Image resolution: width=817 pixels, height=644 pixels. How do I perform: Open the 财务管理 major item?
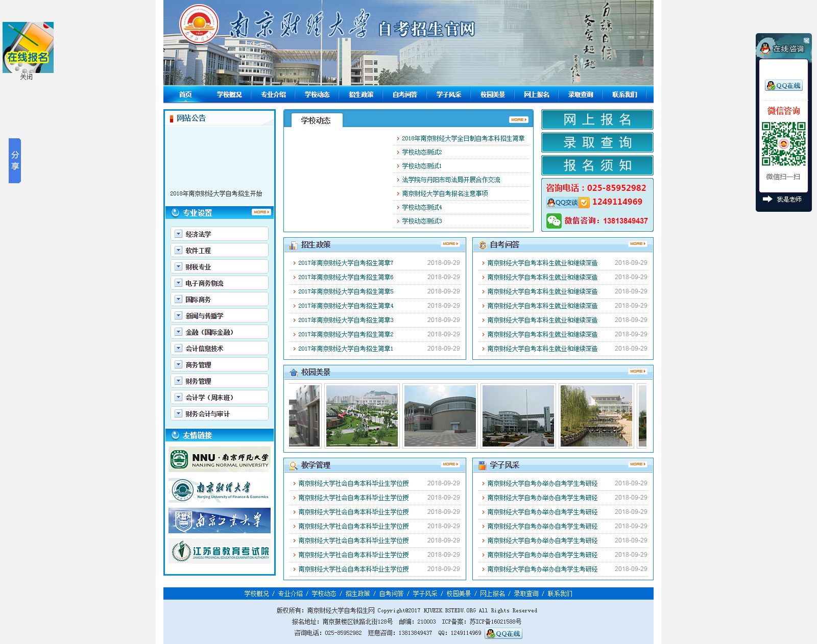[x=220, y=381]
